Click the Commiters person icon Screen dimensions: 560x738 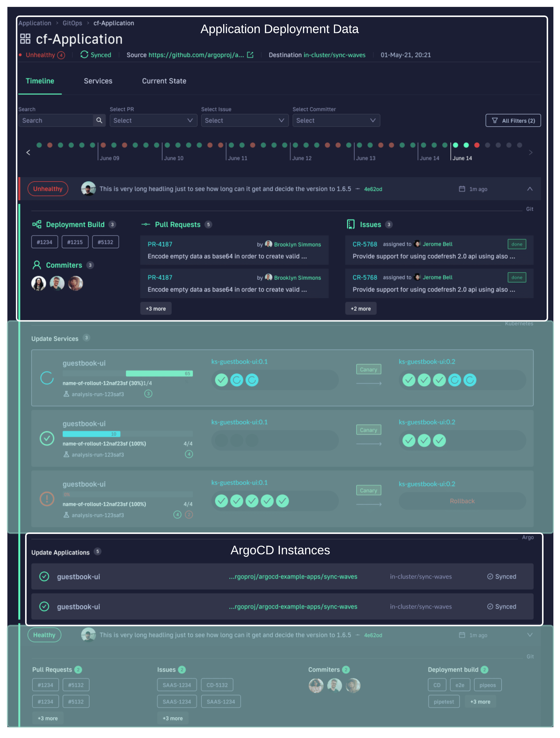[x=37, y=265]
